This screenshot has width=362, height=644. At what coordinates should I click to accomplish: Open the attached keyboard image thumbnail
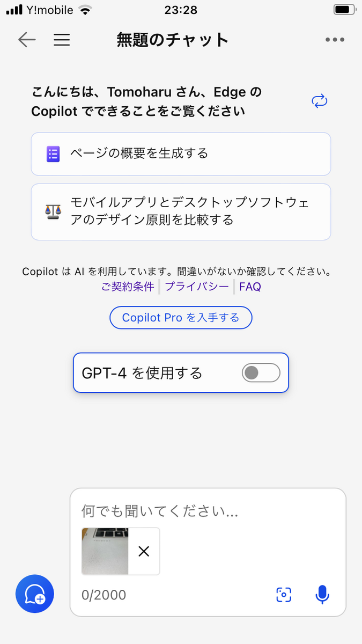pyautogui.click(x=105, y=551)
